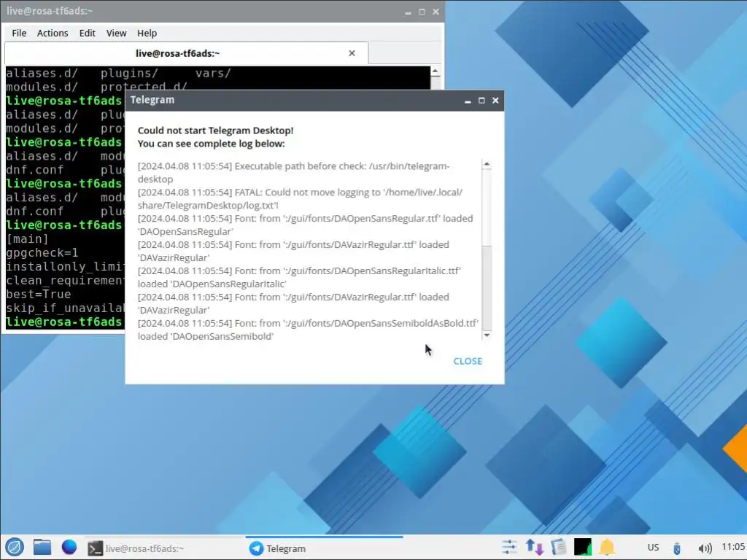Open the ROSA start menu icon
The height and width of the screenshot is (560, 747).
pyautogui.click(x=15, y=547)
